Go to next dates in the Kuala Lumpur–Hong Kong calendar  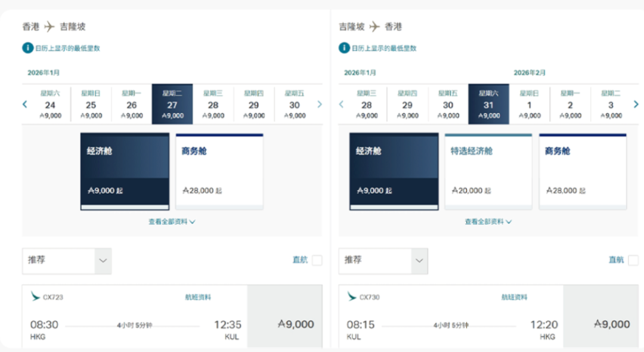click(636, 104)
